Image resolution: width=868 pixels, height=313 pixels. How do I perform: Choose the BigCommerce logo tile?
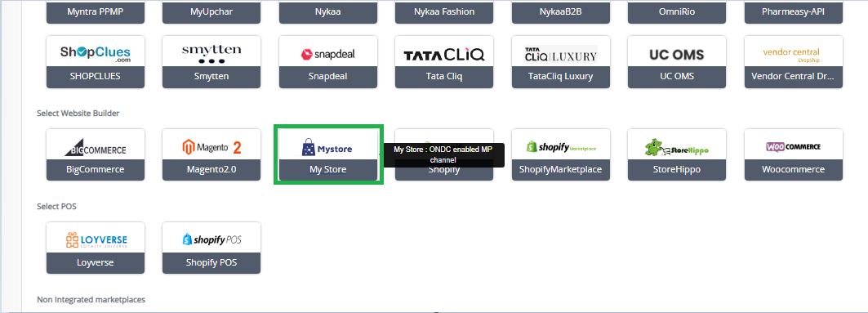[96, 154]
